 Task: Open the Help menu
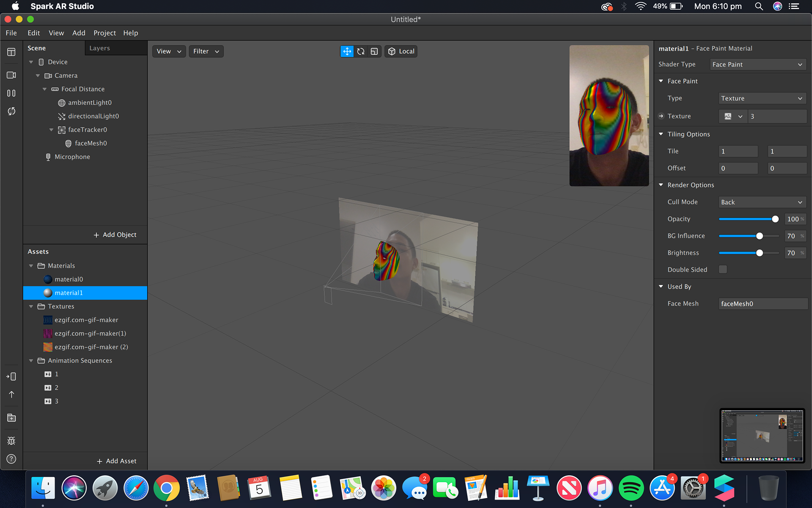131,33
